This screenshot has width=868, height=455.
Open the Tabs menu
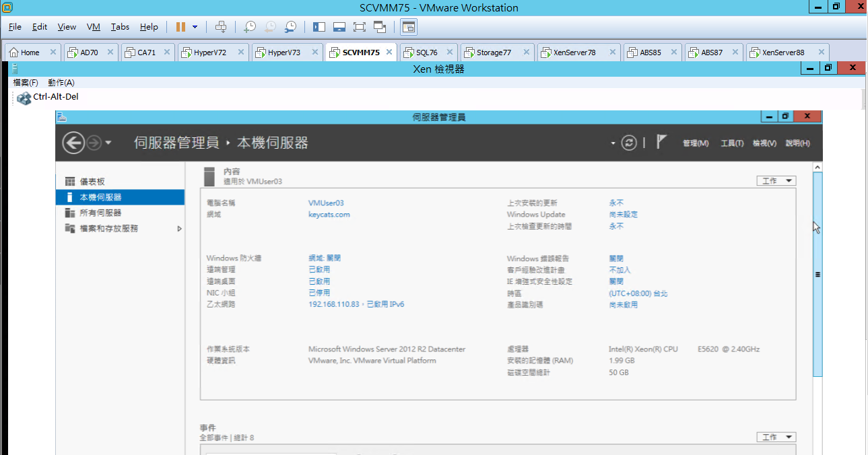(x=120, y=27)
